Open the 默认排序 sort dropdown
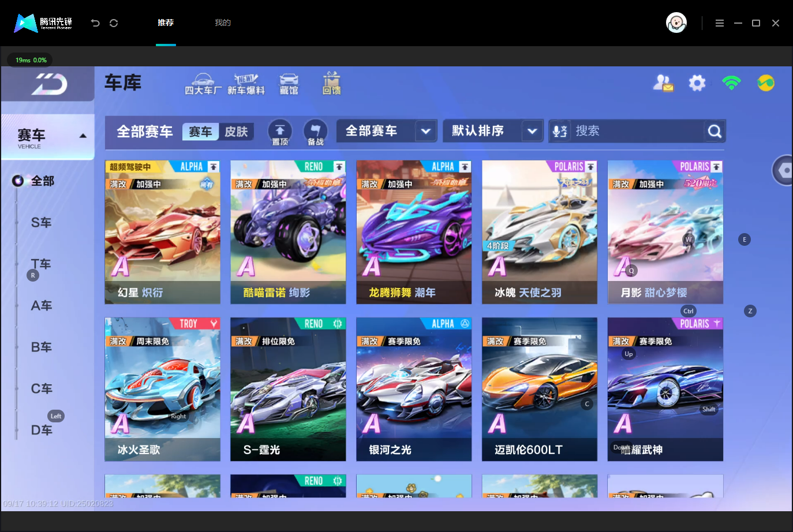 coord(493,131)
